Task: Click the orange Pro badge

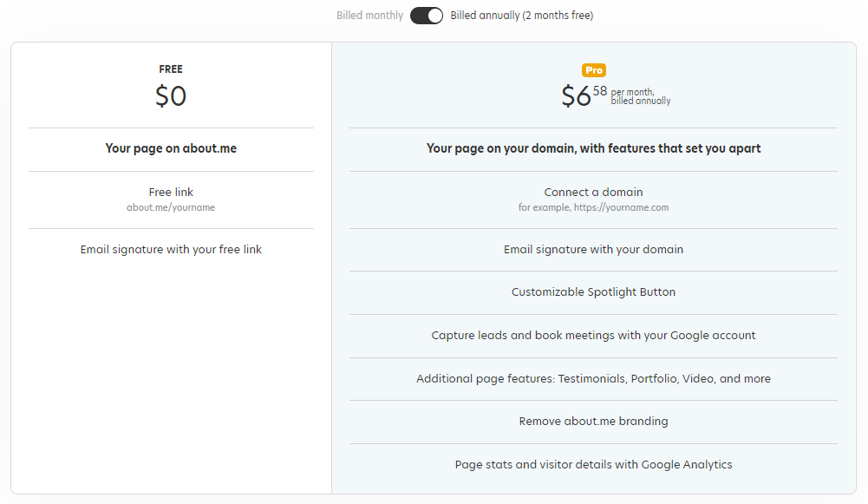Action: tap(593, 70)
